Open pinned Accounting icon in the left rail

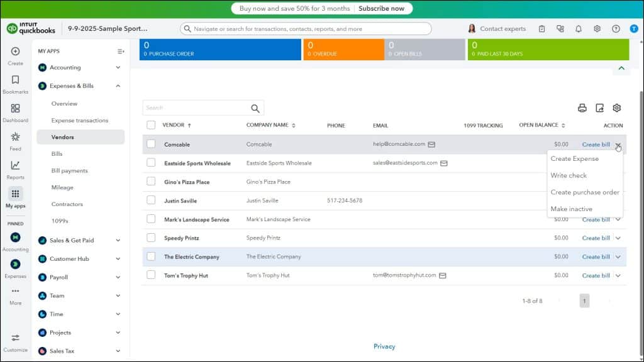pyautogui.click(x=15, y=237)
